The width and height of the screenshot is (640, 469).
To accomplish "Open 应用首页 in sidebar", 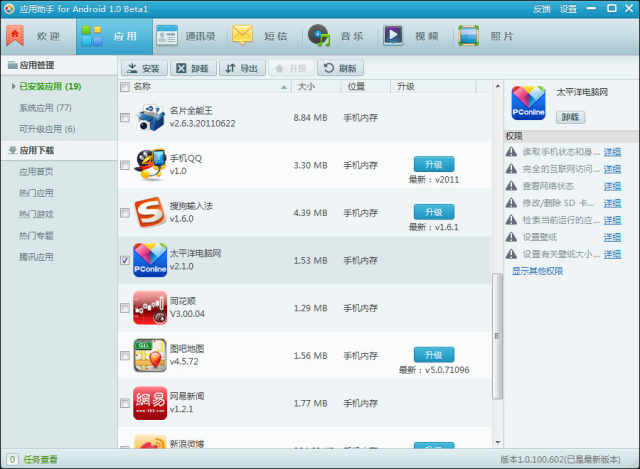I will click(x=36, y=172).
